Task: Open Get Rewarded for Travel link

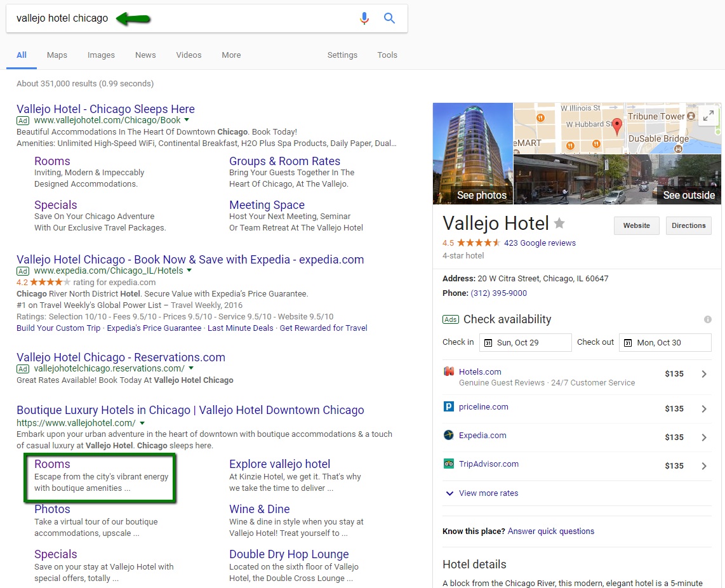Action: [x=323, y=328]
